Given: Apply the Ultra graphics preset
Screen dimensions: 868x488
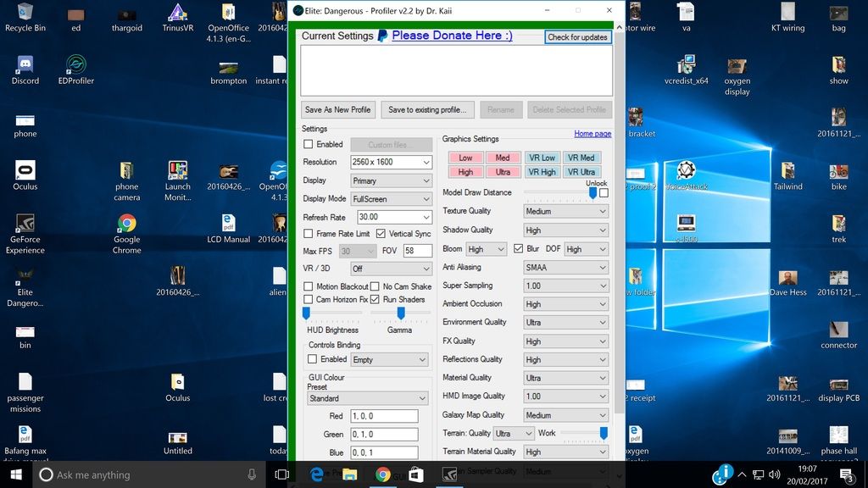Looking at the screenshot, I should click(503, 172).
